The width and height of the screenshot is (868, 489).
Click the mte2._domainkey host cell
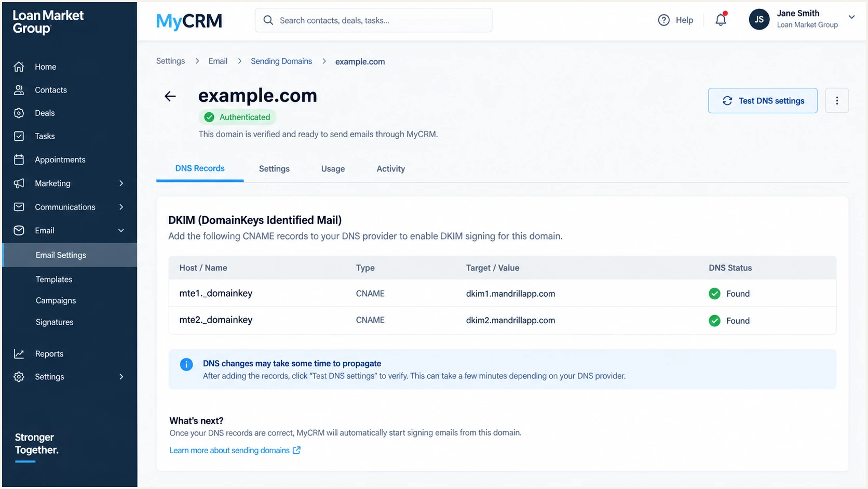(216, 320)
